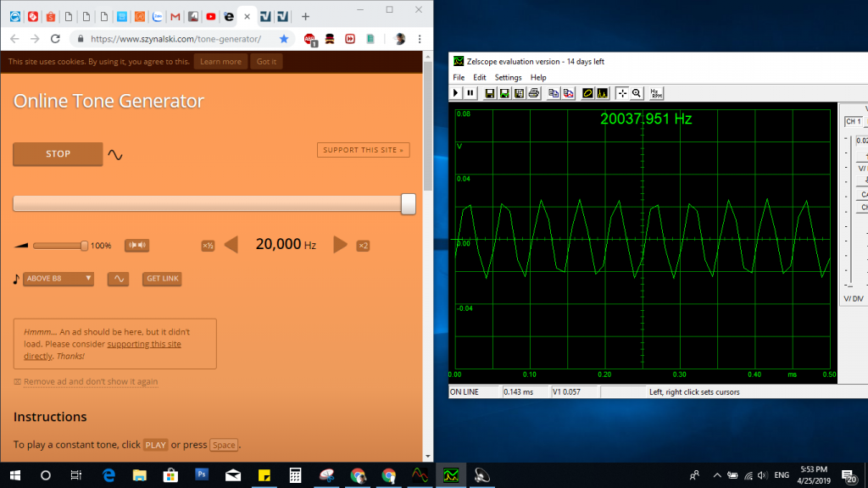Pause acquisition with the Zelscope pause icon

point(470,93)
